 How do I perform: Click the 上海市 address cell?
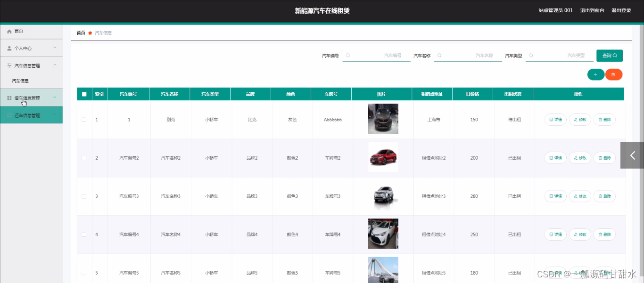point(434,120)
